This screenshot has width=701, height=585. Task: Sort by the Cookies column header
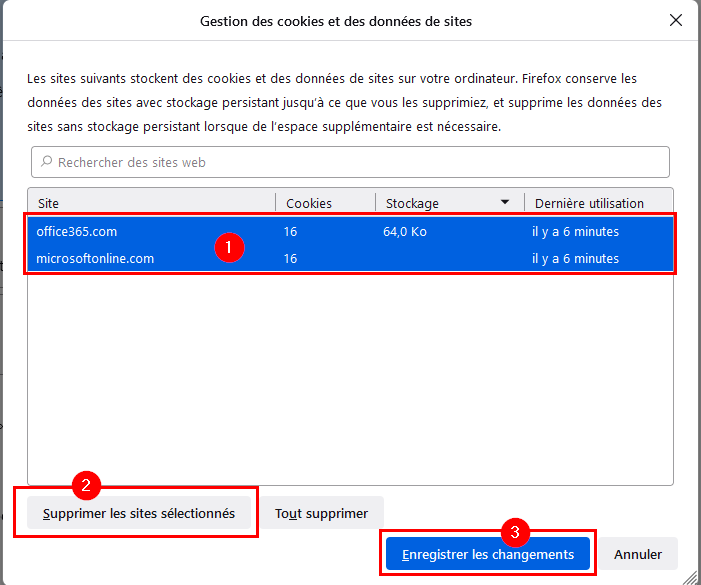(x=325, y=203)
